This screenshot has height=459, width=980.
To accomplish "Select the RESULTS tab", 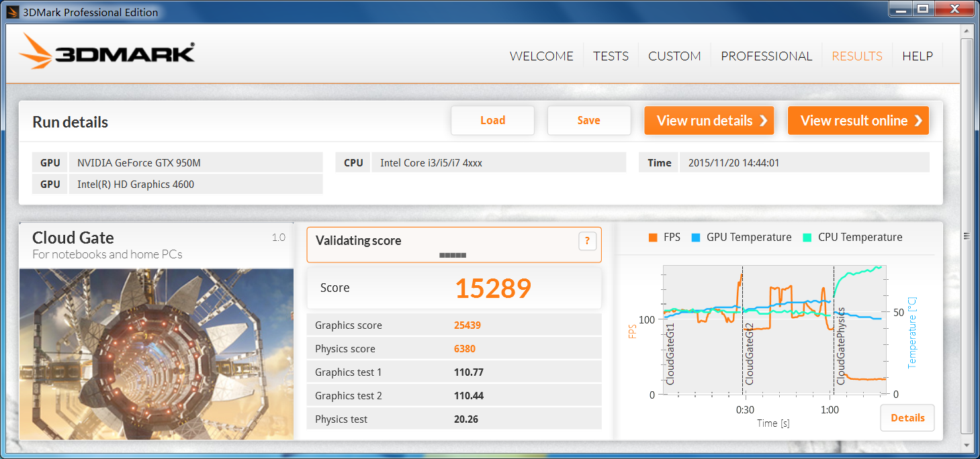I will click(x=857, y=56).
